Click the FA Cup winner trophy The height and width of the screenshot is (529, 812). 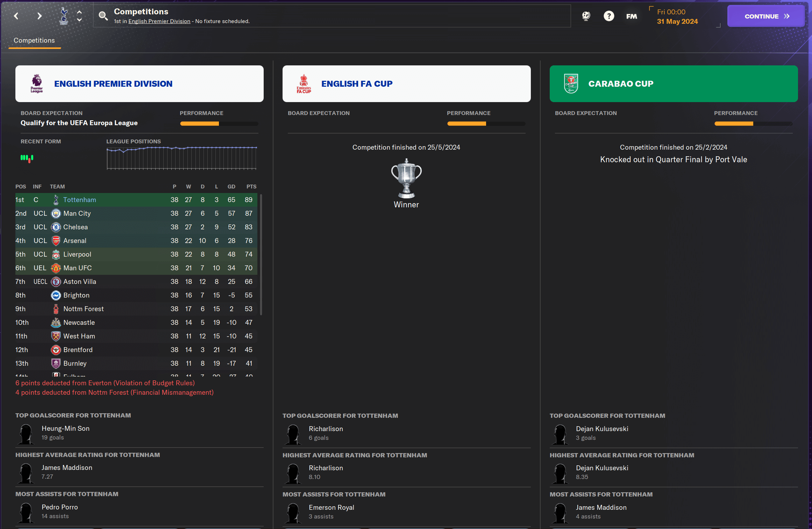point(406,178)
